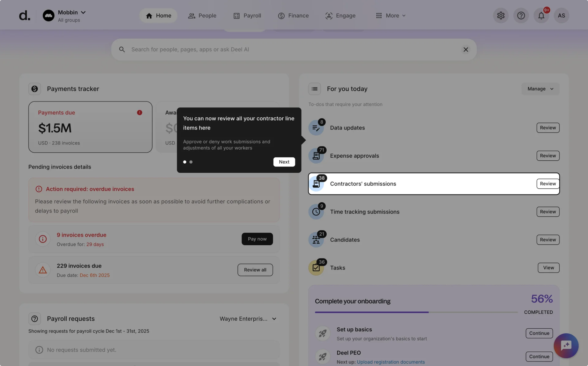Review the Contractors' submissions
This screenshot has width=588, height=366.
[x=547, y=184]
